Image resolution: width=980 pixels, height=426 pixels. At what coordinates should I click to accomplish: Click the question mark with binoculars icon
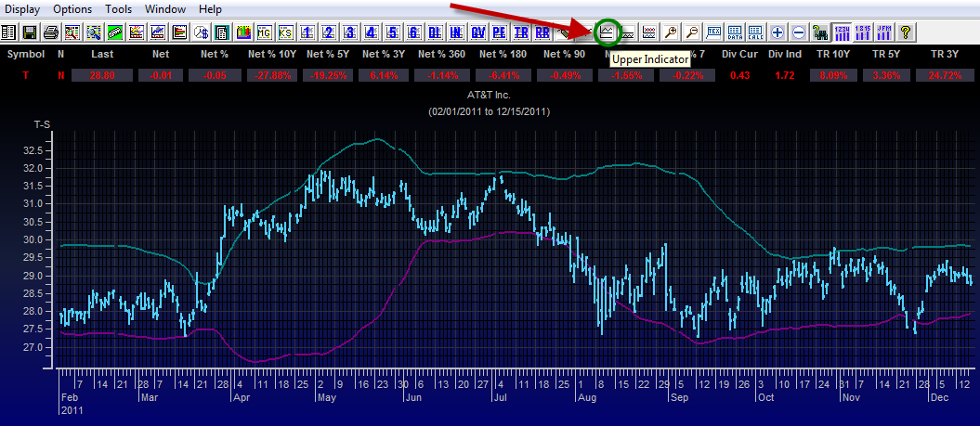818,32
